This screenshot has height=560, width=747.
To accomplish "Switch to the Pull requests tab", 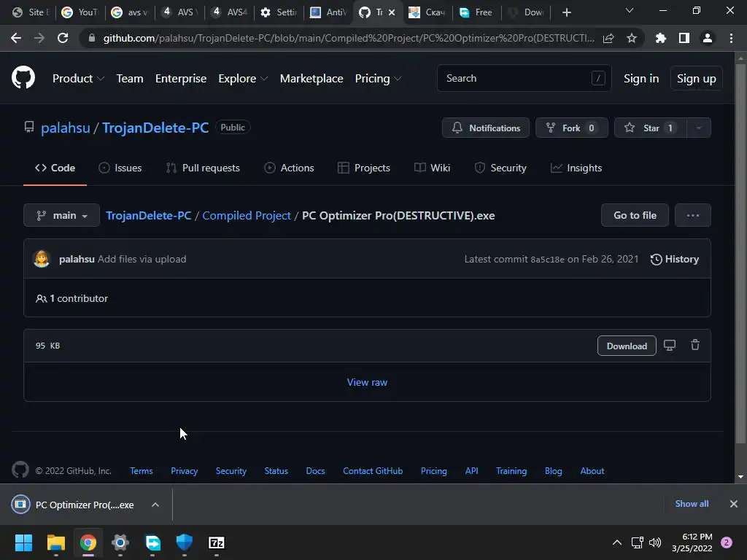I will [203, 168].
